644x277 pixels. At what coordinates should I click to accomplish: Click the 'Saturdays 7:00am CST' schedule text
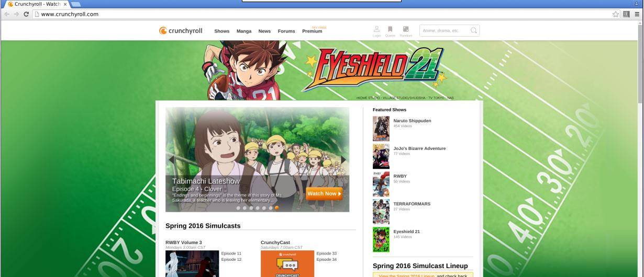[282, 248]
